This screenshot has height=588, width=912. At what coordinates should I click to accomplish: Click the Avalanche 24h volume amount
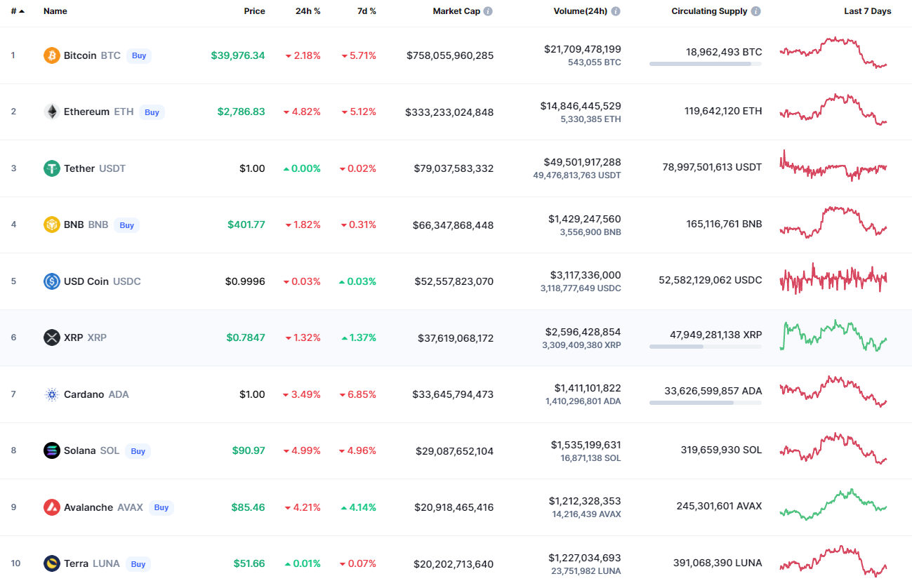(x=585, y=501)
